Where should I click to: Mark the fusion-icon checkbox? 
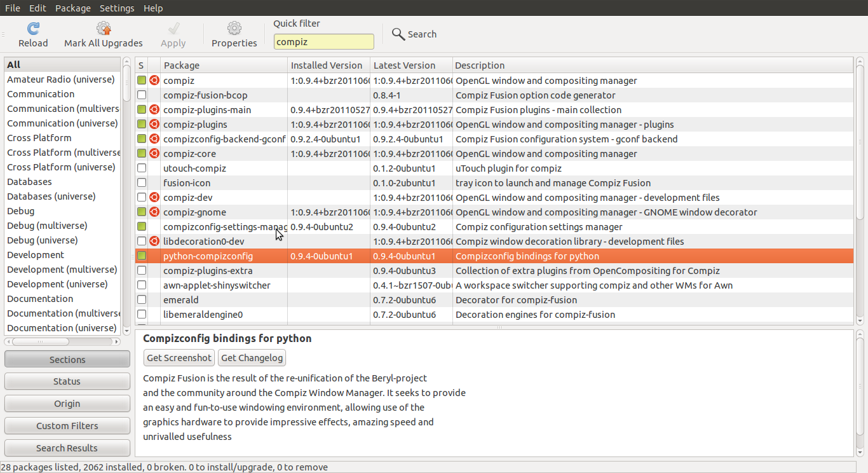click(142, 183)
